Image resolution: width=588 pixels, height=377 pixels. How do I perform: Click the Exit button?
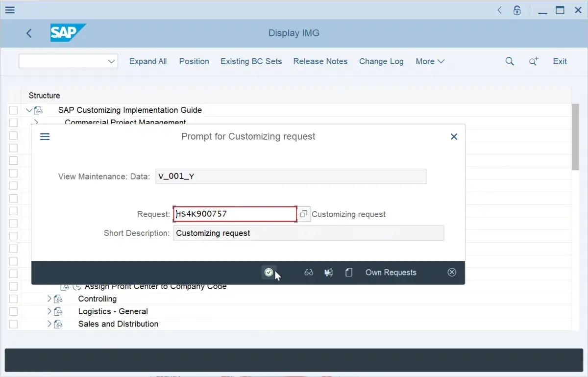coord(560,61)
